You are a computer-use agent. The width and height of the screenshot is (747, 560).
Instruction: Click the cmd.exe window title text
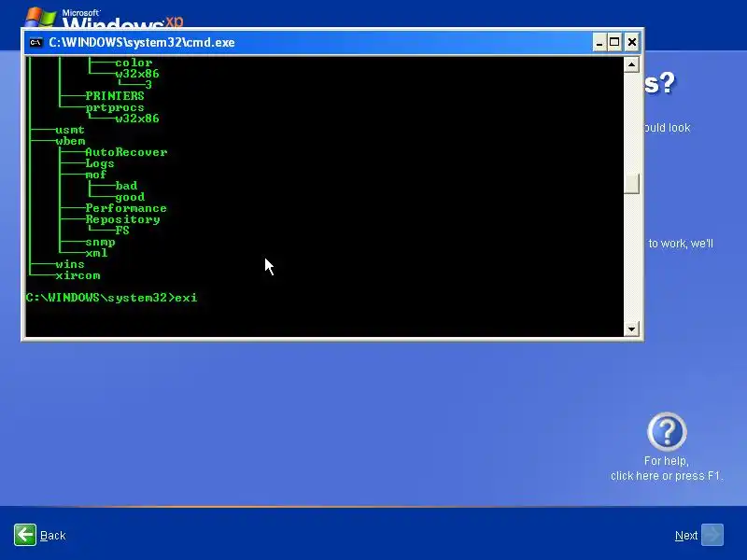[x=142, y=42]
